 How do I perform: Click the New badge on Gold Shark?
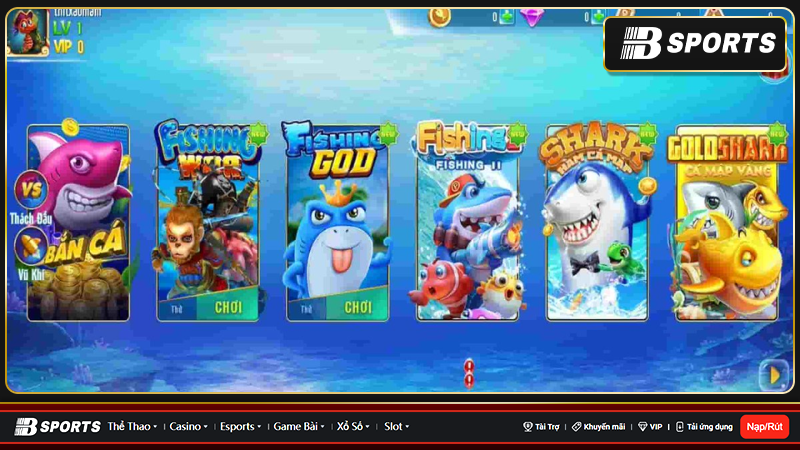click(x=777, y=134)
